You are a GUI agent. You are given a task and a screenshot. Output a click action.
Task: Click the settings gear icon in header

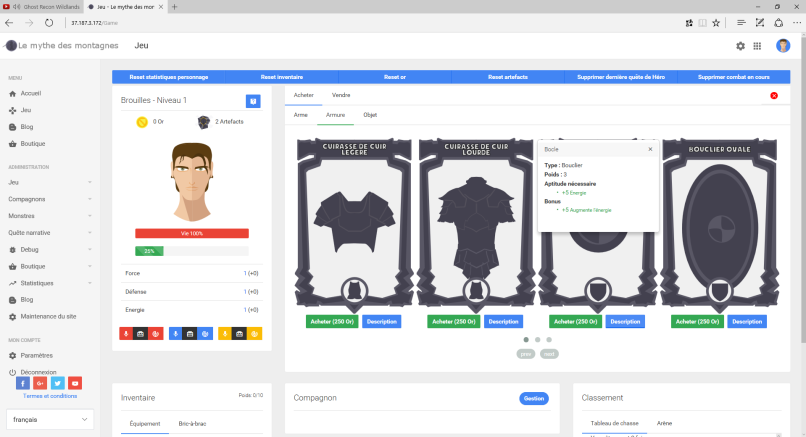[x=740, y=46]
